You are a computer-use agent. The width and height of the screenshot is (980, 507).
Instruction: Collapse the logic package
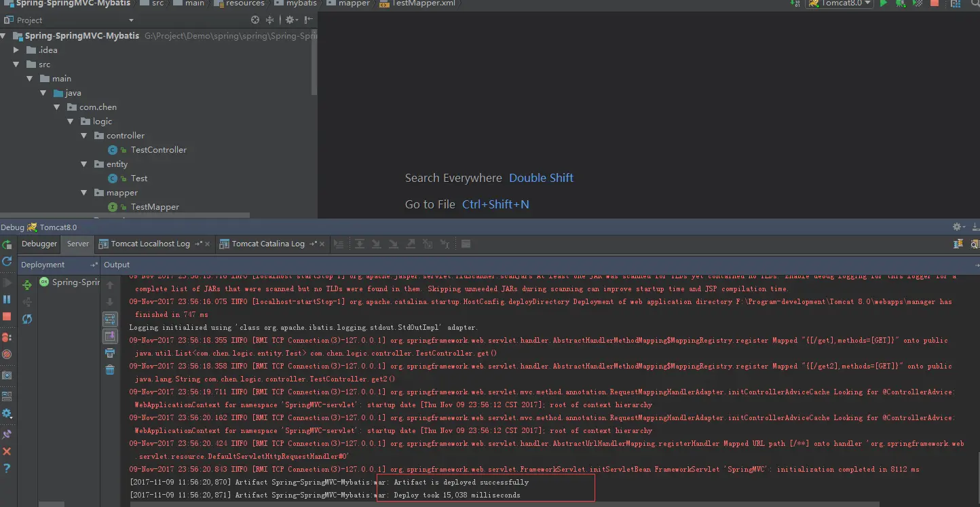point(71,121)
